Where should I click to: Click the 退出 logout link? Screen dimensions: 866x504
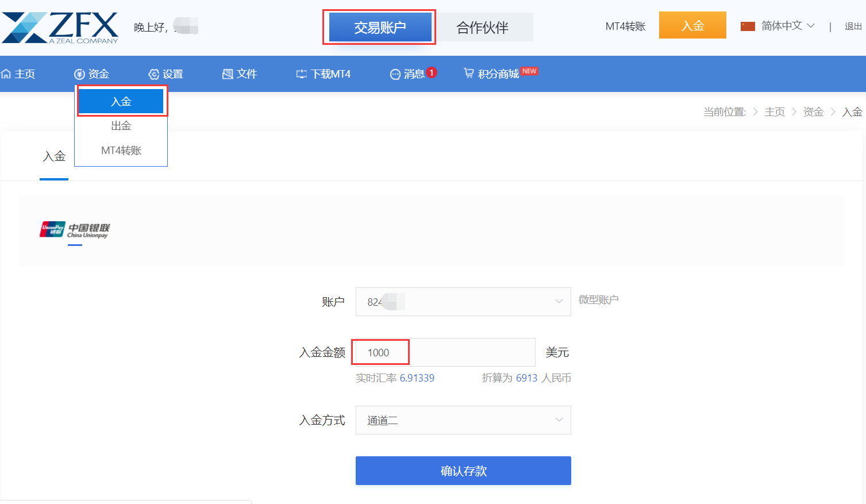point(853,26)
